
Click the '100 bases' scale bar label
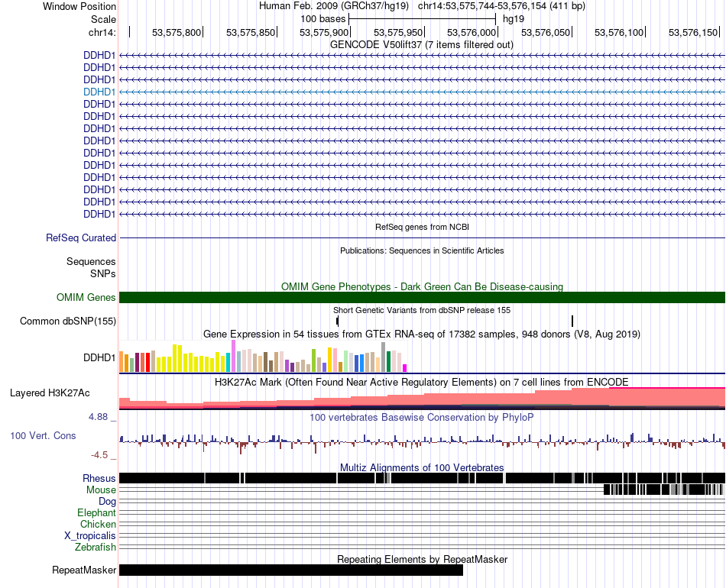pyautogui.click(x=323, y=19)
